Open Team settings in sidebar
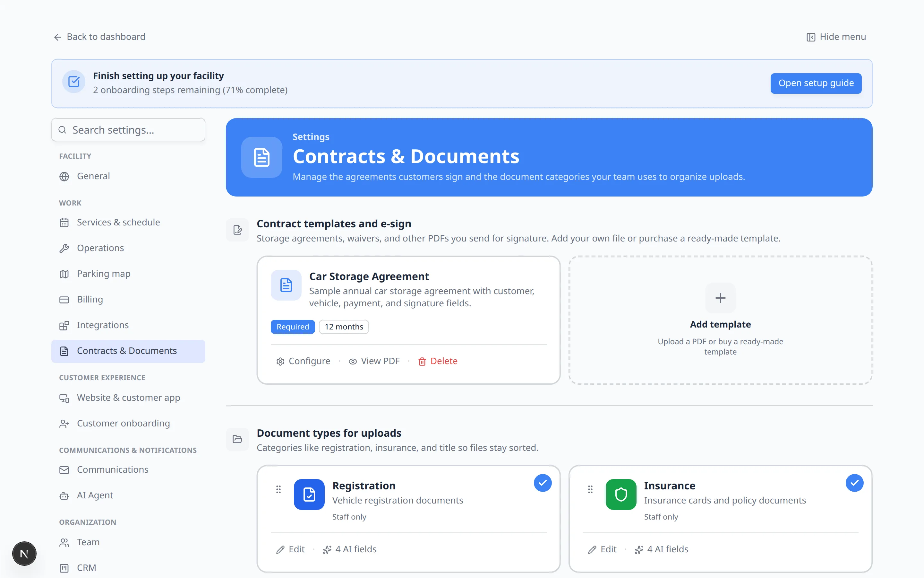The height and width of the screenshot is (578, 924). (128, 542)
